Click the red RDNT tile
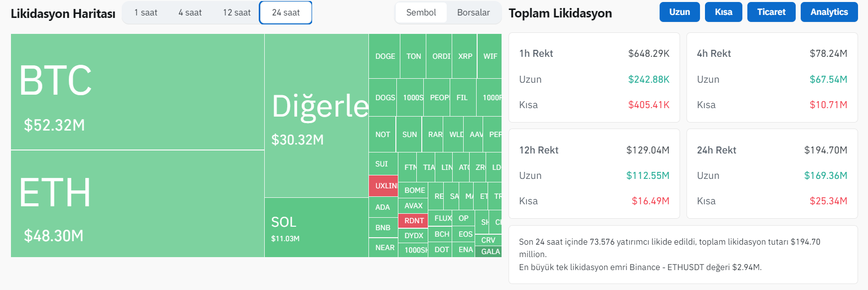Viewport: 868px width, 290px height. click(413, 221)
